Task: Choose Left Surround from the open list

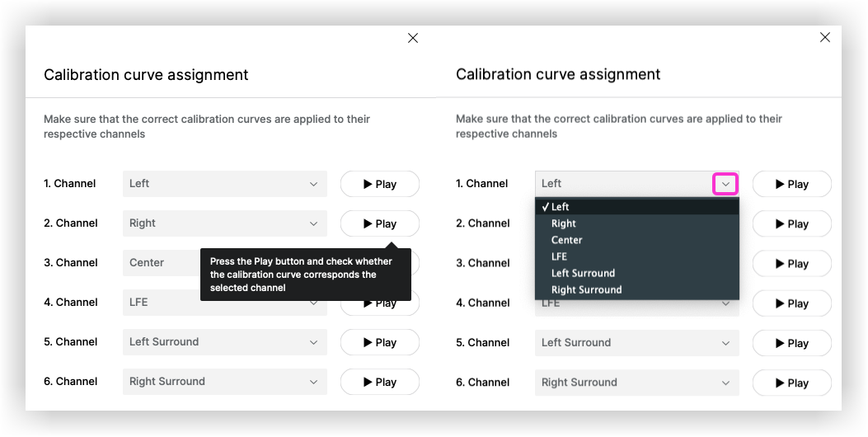Action: (636, 273)
